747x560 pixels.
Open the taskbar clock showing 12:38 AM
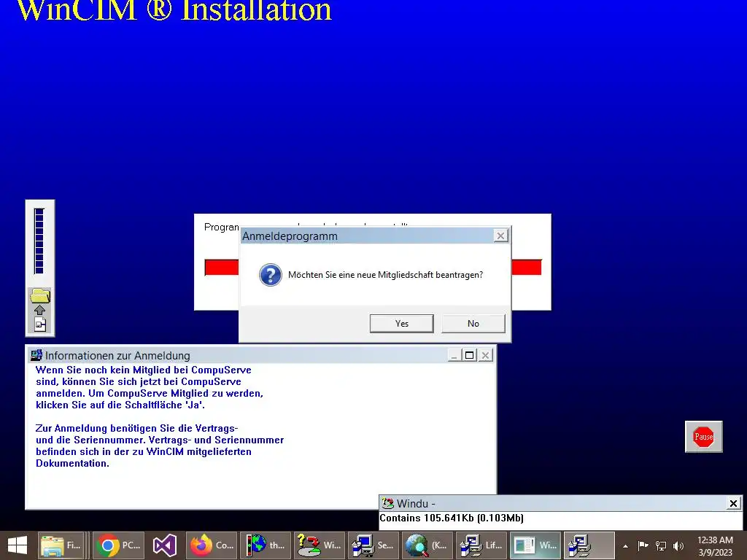[x=715, y=545]
